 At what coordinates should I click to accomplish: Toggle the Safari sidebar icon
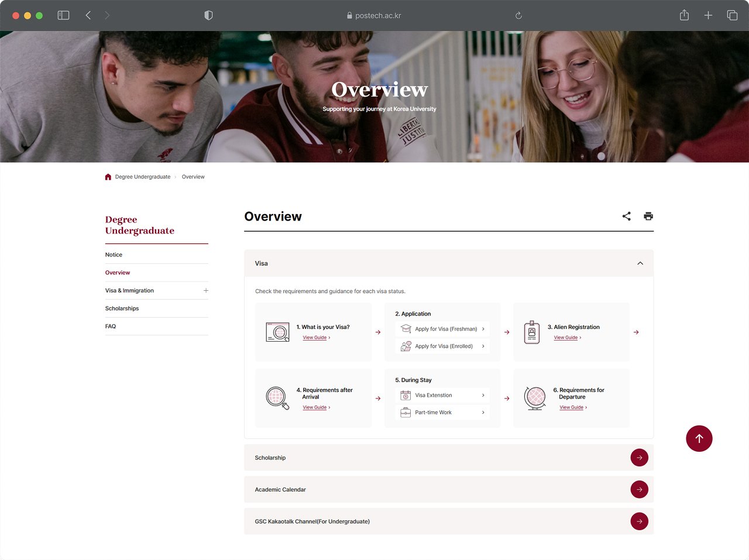click(63, 15)
